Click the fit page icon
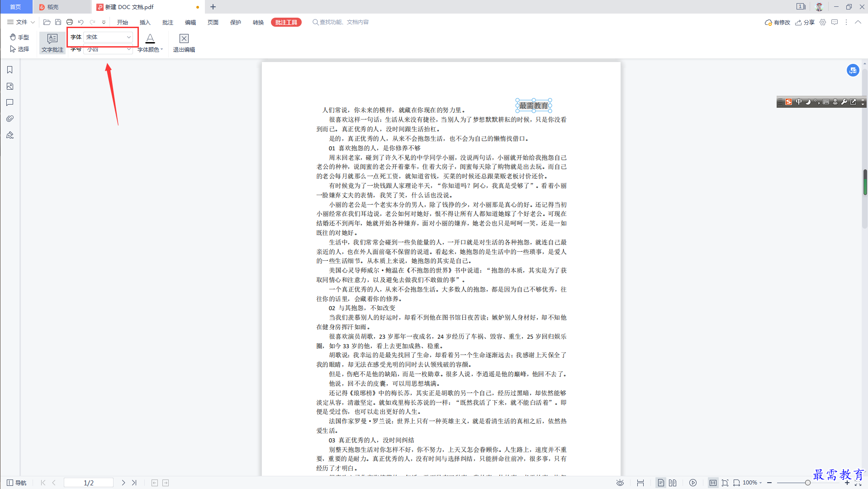 tap(725, 483)
